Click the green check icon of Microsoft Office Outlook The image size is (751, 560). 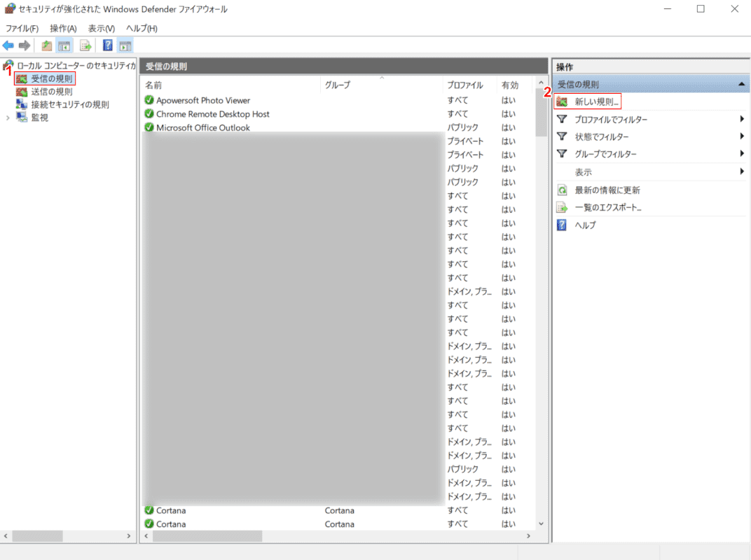pyautogui.click(x=149, y=127)
